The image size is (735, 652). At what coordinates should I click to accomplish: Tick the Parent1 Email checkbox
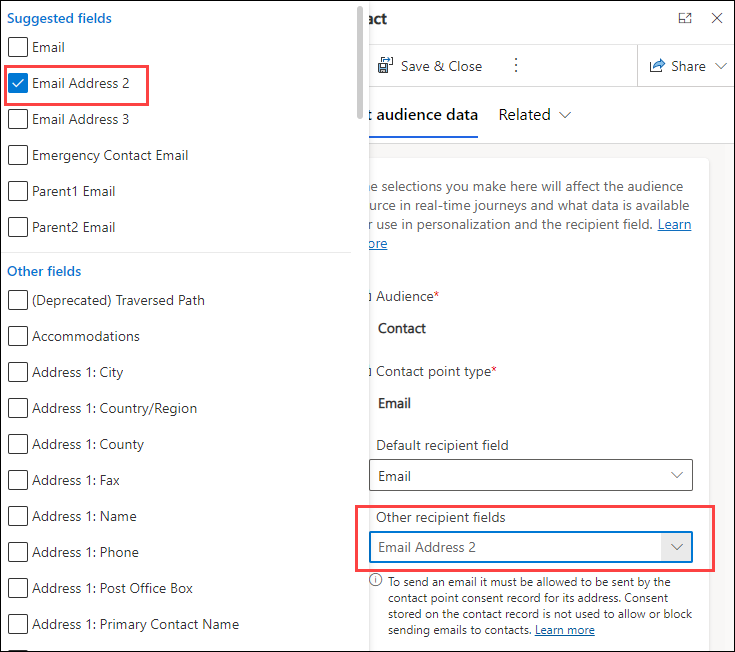point(18,191)
